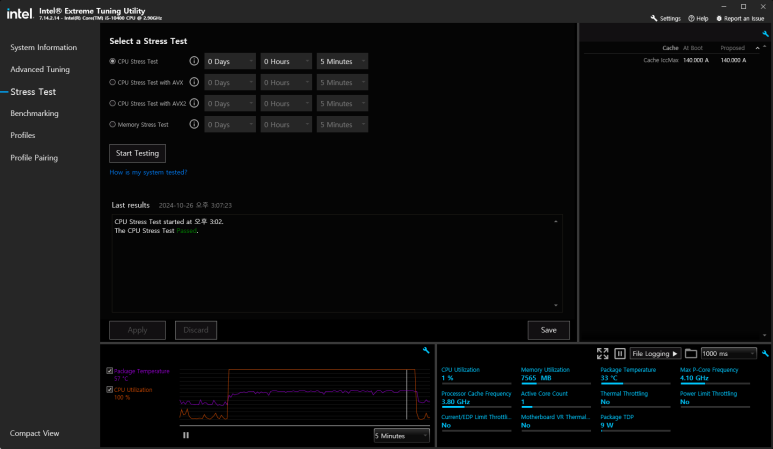Open Settings in the title bar
The height and width of the screenshot is (449, 773).
pyautogui.click(x=666, y=18)
